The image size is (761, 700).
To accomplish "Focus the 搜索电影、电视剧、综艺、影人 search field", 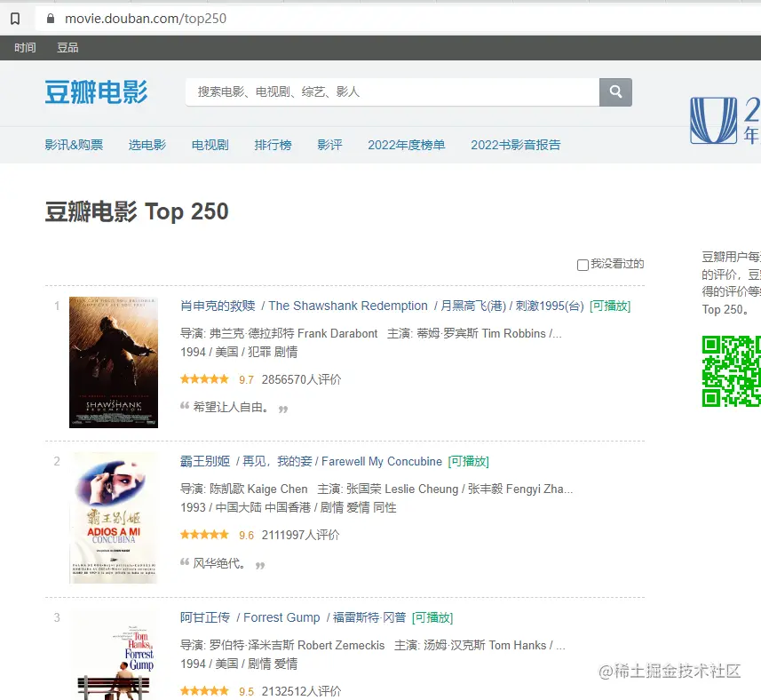I will pyautogui.click(x=392, y=91).
